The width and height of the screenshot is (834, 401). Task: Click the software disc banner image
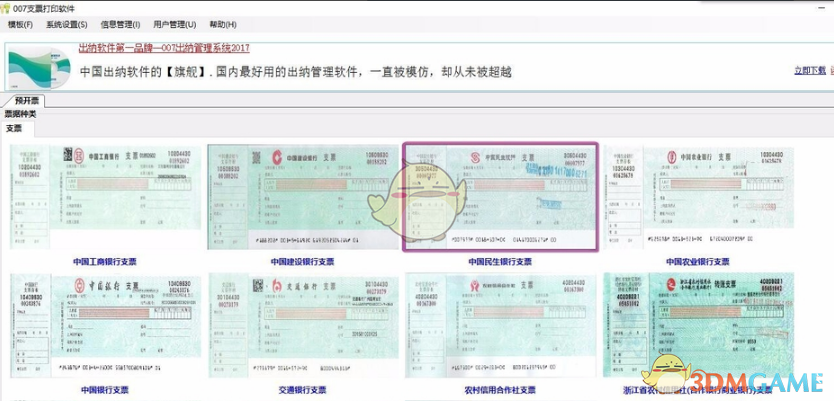pos(39,66)
